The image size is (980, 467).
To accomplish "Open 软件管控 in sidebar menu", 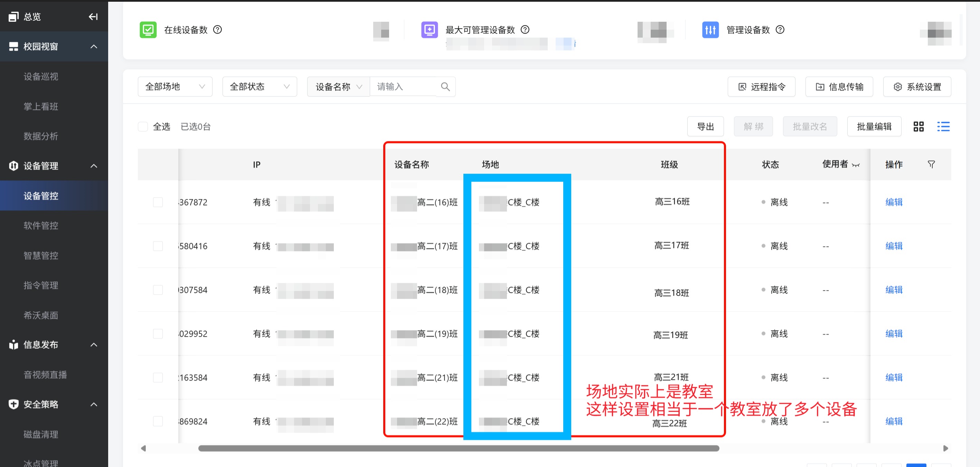I will (41, 226).
